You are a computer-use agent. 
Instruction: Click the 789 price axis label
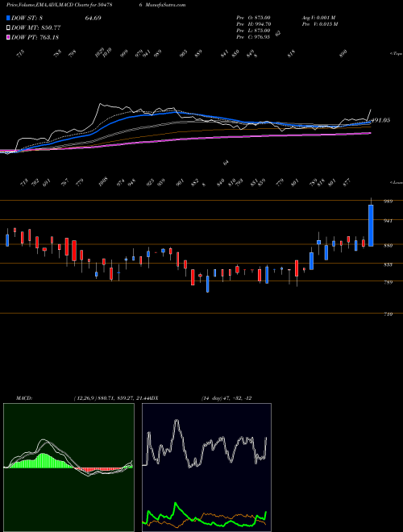(x=388, y=282)
